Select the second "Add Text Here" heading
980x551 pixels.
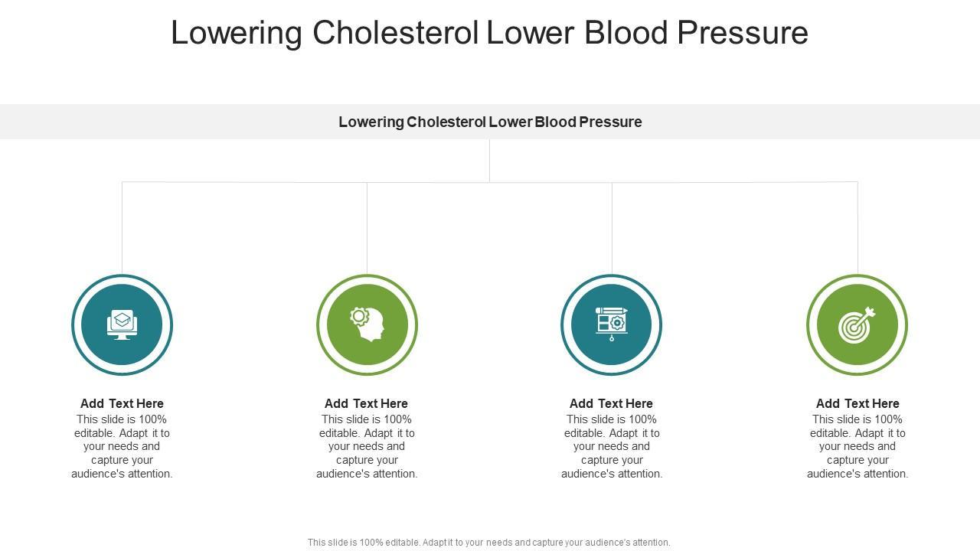366,403
